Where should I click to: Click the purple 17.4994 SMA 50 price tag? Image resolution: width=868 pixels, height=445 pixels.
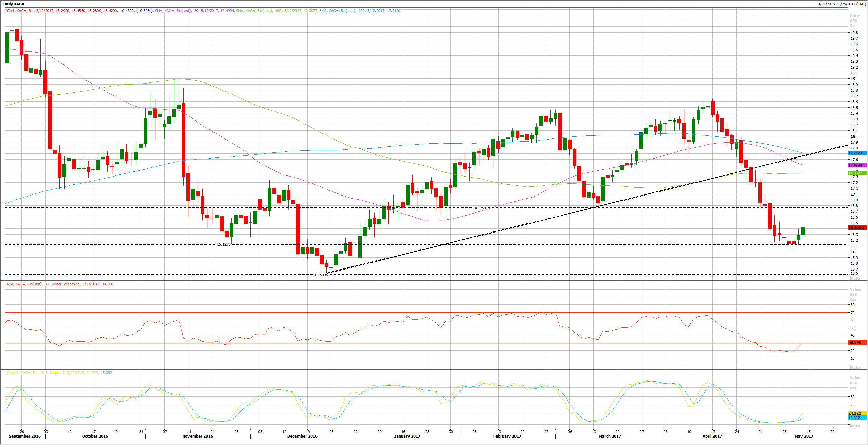857,165
